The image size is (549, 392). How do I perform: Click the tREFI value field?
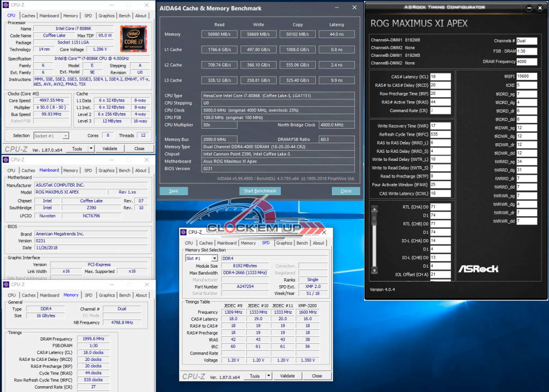[x=526, y=76]
